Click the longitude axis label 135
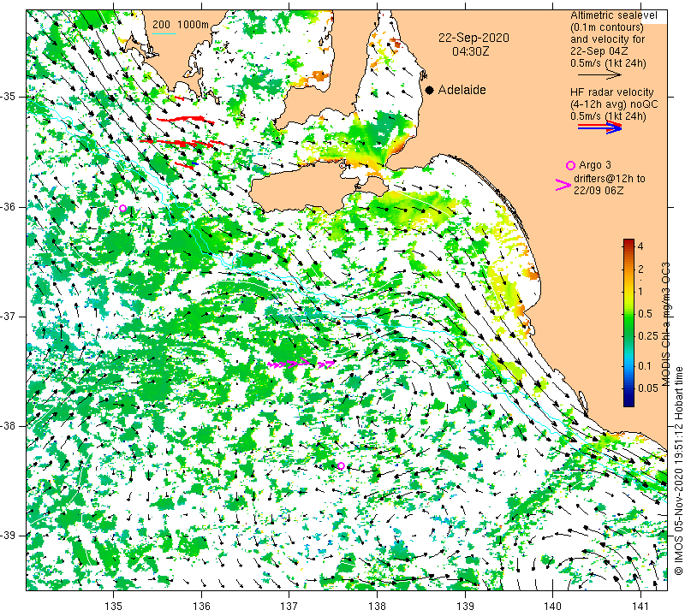Image resolution: width=685 pixels, height=616 pixels. 114,607
